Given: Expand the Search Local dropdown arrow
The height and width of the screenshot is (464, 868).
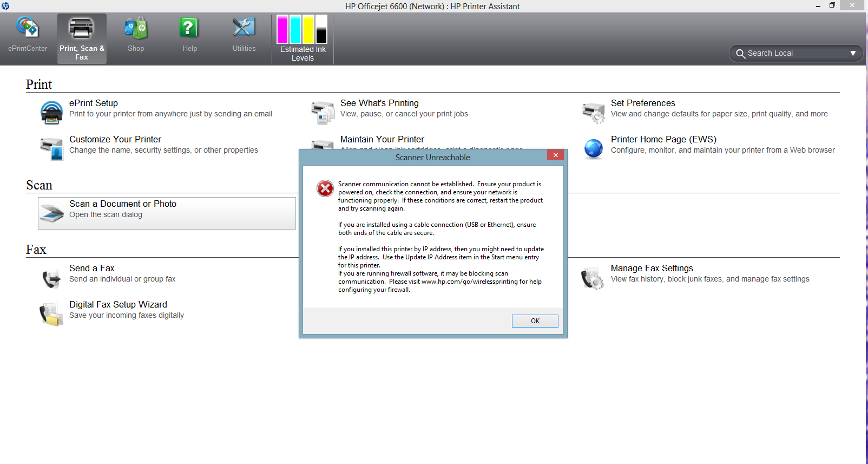Looking at the screenshot, I should [853, 53].
